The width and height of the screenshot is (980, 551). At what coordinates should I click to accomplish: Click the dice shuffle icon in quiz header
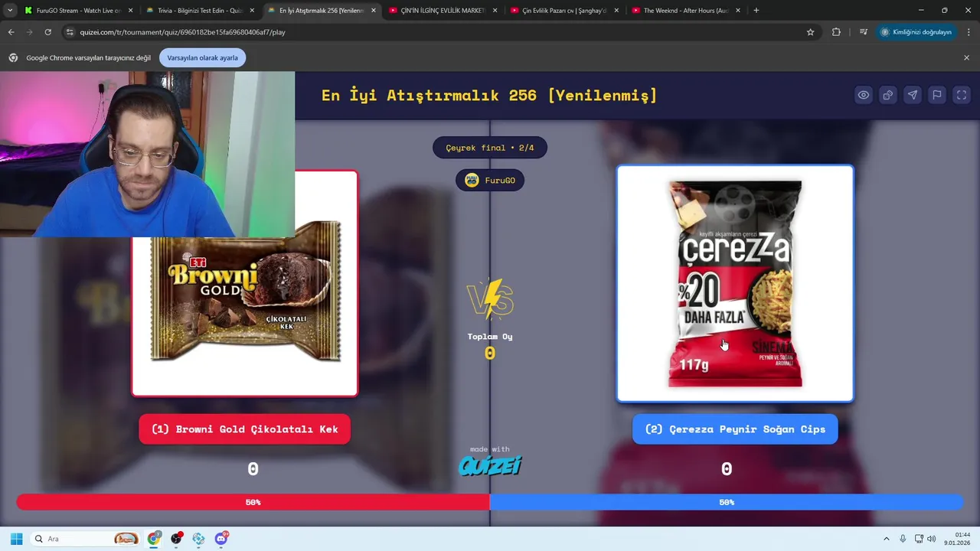pos(888,95)
